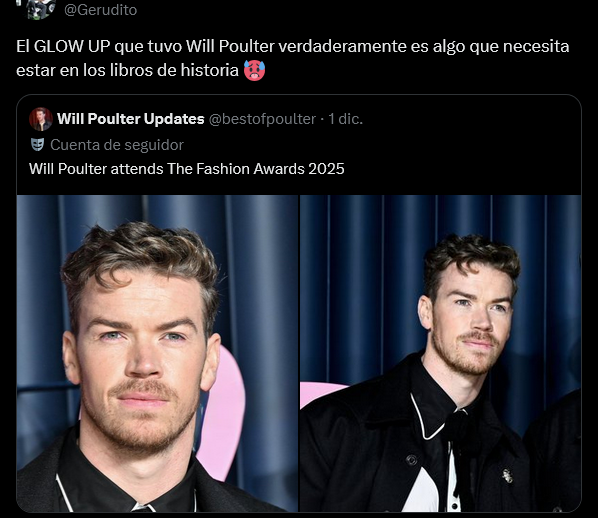The image size is (598, 518).
Task: Click the hot face emoji in tweet
Action: click(254, 70)
